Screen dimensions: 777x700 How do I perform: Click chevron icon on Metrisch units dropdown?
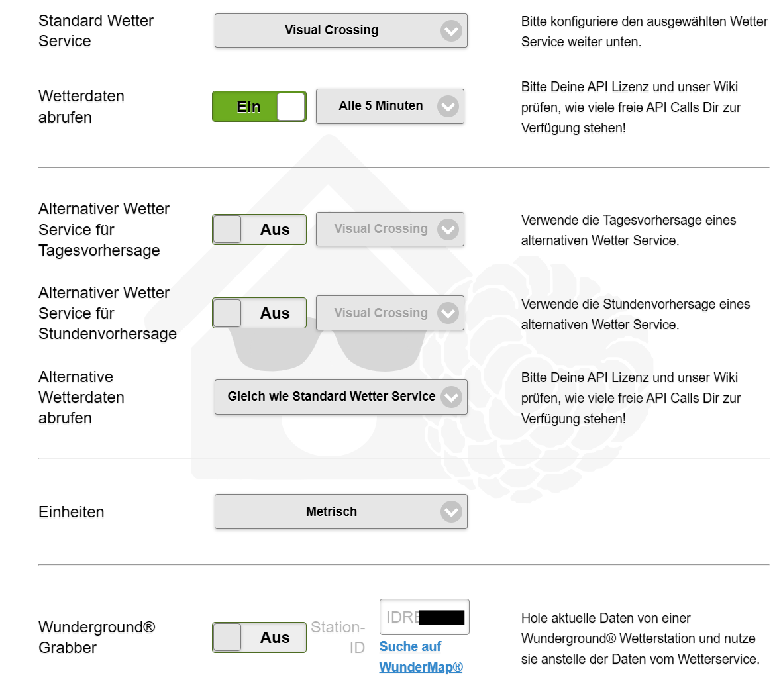451,511
